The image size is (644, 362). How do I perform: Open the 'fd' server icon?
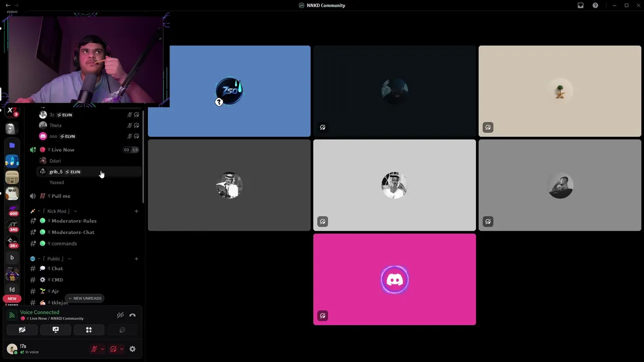[12, 290]
